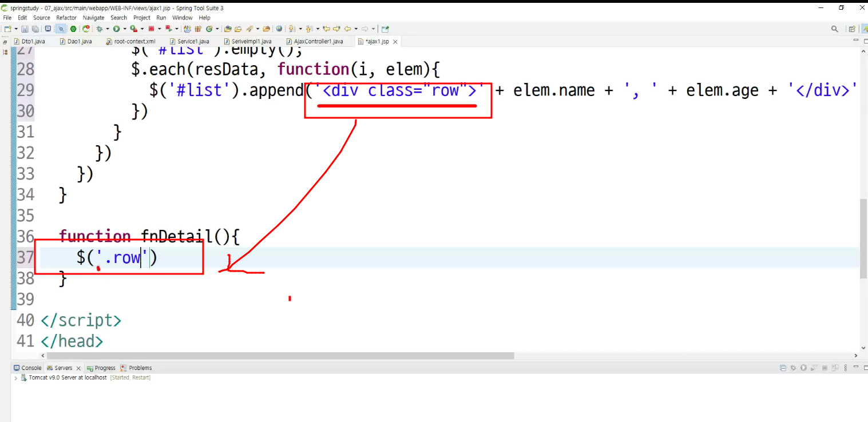
Task: Open the New wizard dropdown arrow
Action: click(x=16, y=29)
